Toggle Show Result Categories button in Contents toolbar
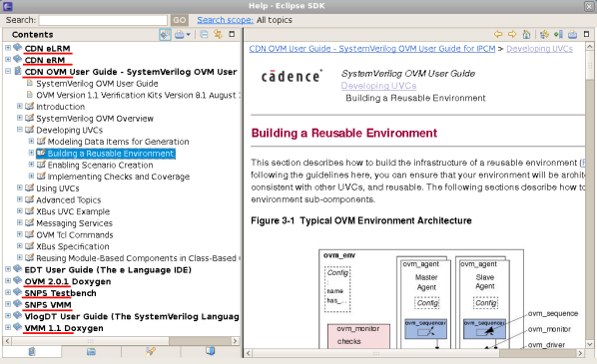The width and height of the screenshot is (597, 364). coord(165,35)
